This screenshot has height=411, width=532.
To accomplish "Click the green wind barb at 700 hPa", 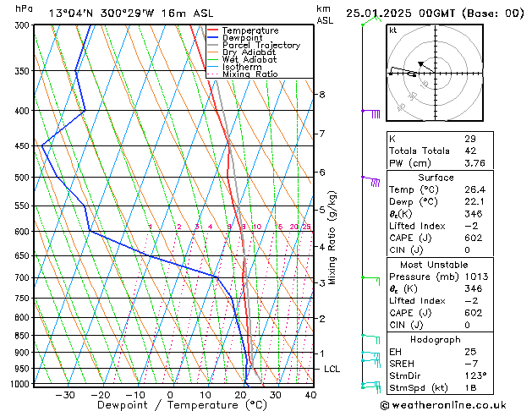I will [370, 281].
